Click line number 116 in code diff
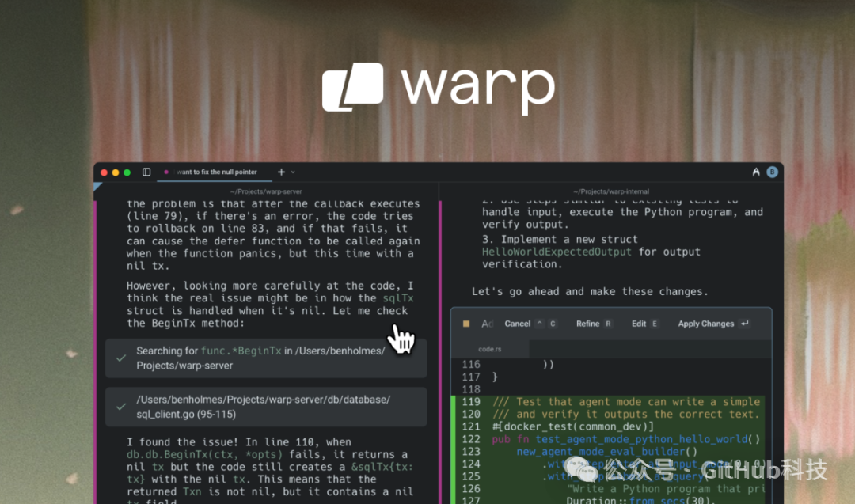The height and width of the screenshot is (504, 855). pos(470,365)
